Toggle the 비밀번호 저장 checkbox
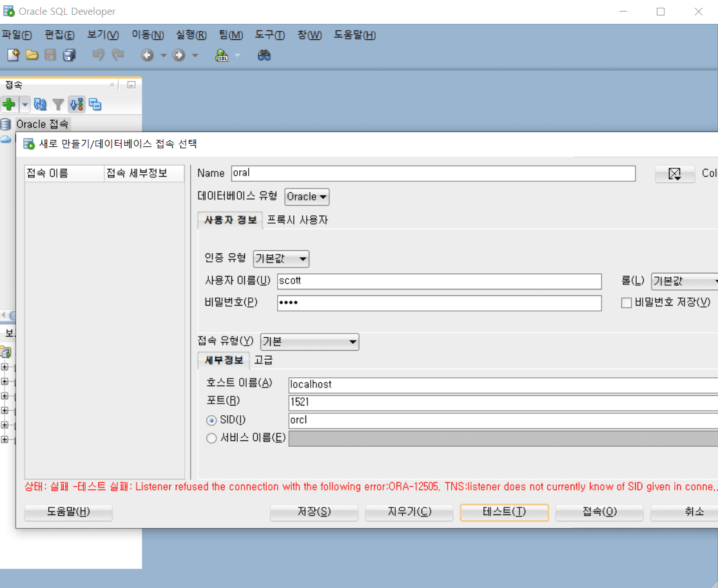This screenshot has width=718, height=588. click(626, 302)
